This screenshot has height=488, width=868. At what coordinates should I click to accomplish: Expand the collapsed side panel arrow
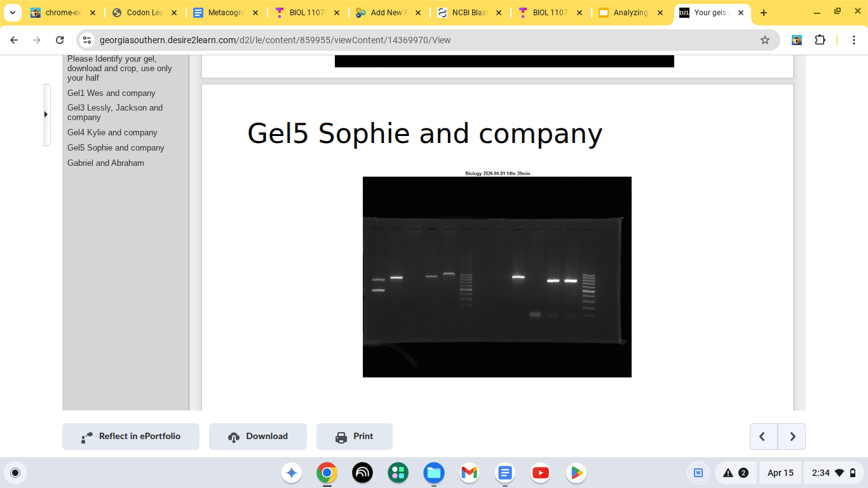point(46,114)
